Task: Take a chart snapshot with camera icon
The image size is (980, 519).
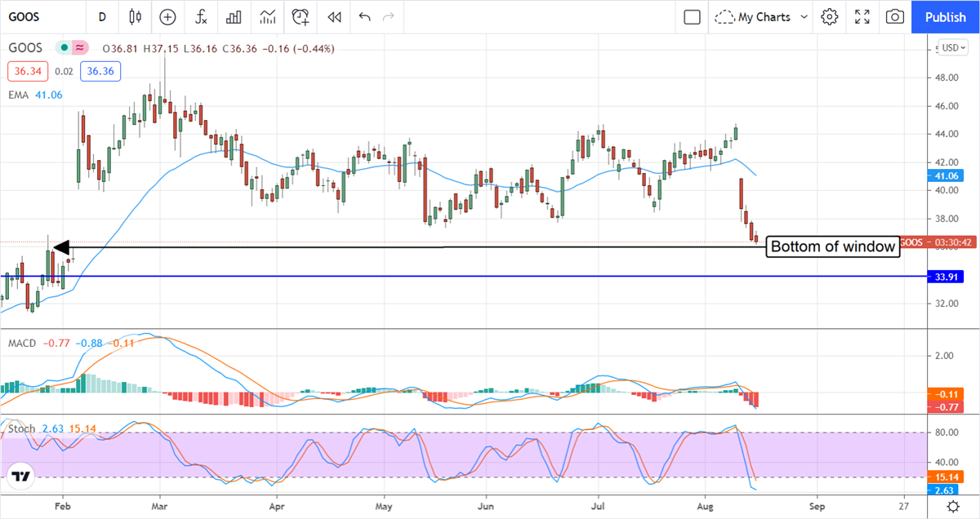Action: (x=895, y=16)
